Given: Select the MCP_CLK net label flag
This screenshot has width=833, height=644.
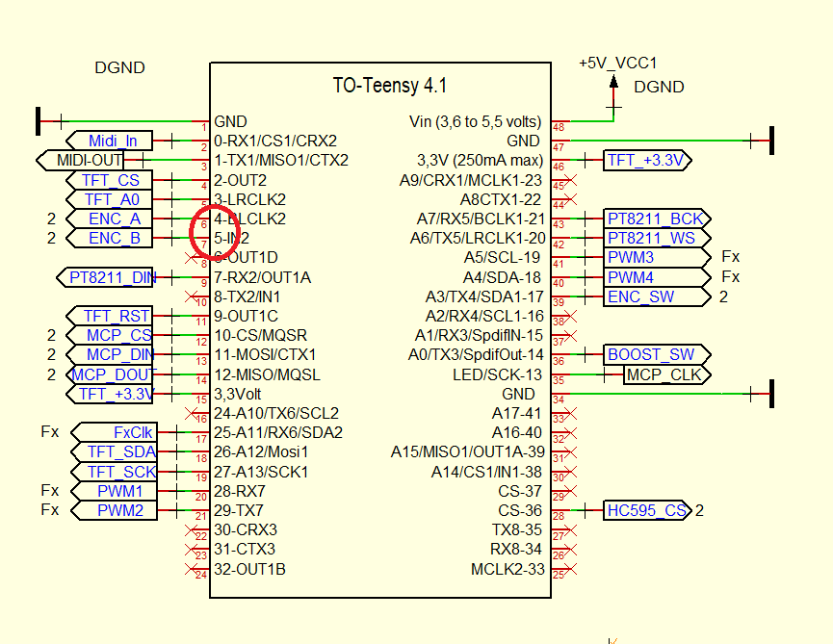Looking at the screenshot, I should pyautogui.click(x=663, y=374).
